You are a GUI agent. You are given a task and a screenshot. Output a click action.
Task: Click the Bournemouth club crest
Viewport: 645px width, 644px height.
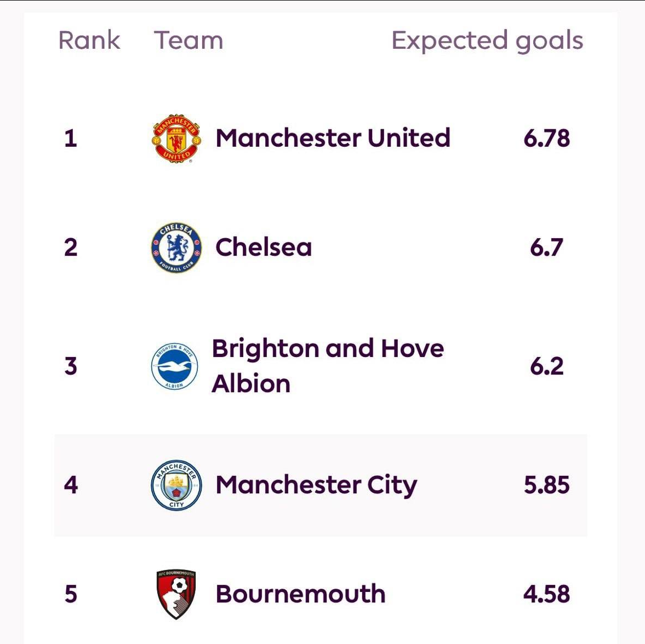tap(176, 594)
